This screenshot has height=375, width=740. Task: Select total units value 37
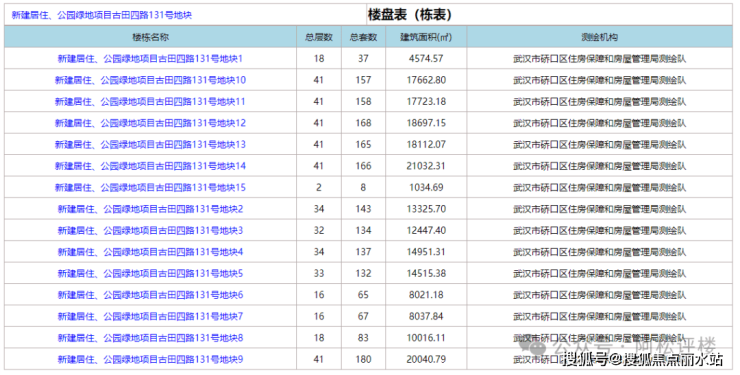point(363,59)
